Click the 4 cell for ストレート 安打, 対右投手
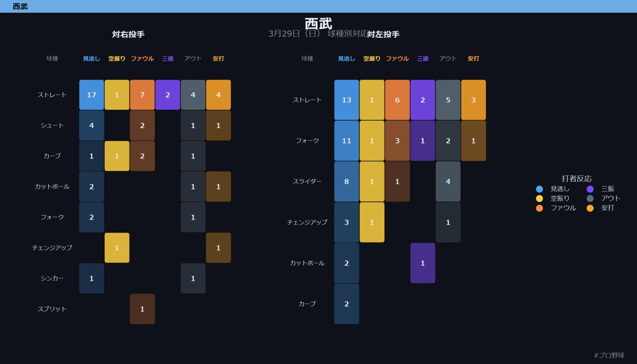The image size is (637, 364). point(218,95)
